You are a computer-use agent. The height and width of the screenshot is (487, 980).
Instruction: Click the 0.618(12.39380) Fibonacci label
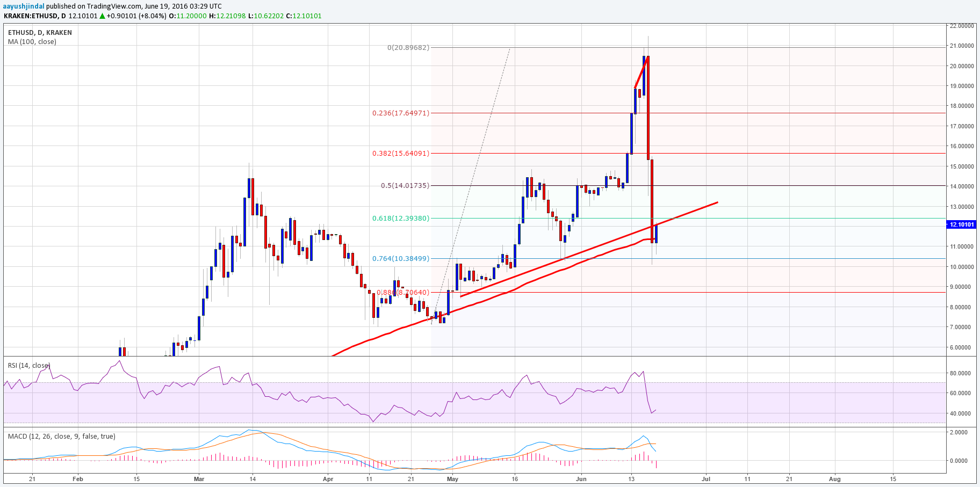tap(401, 219)
